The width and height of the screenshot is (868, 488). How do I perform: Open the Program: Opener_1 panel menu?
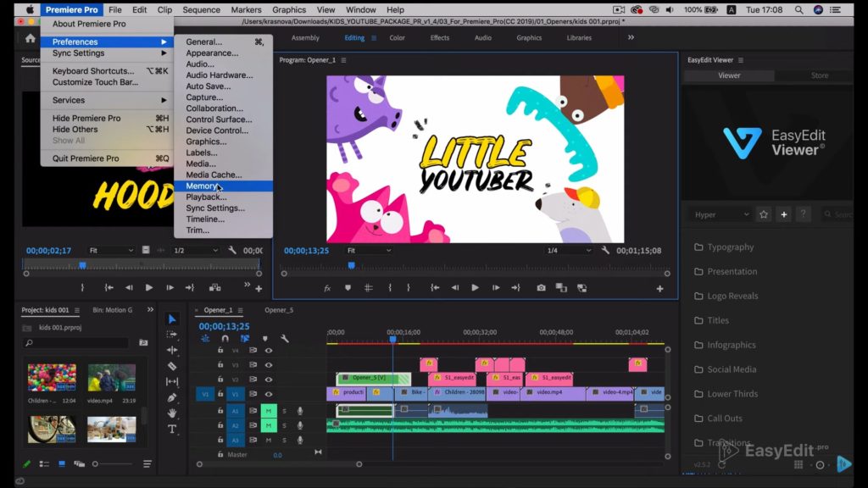343,60
